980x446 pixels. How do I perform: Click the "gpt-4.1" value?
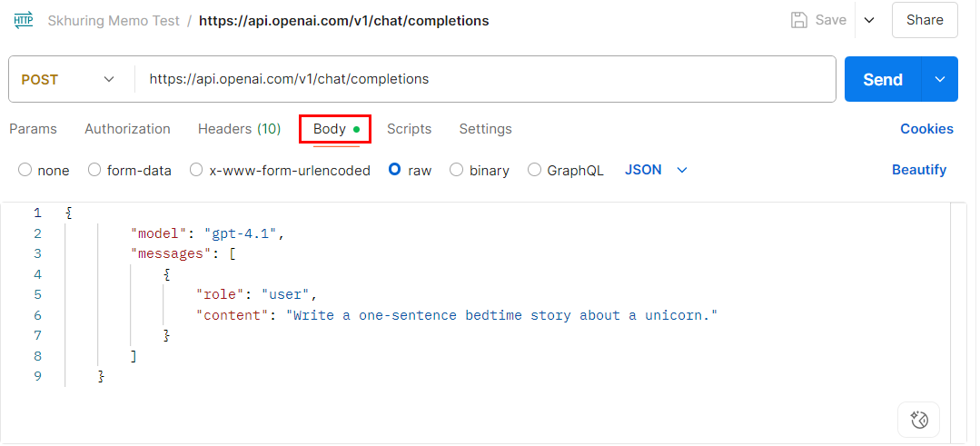[x=241, y=233]
